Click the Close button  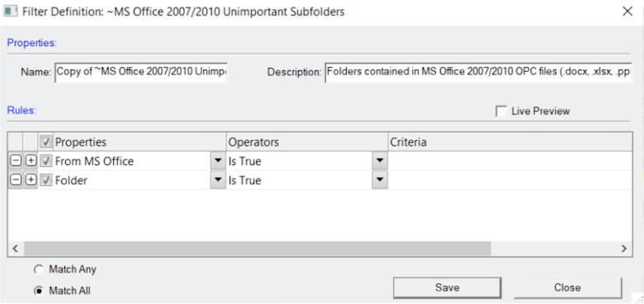coord(567,287)
